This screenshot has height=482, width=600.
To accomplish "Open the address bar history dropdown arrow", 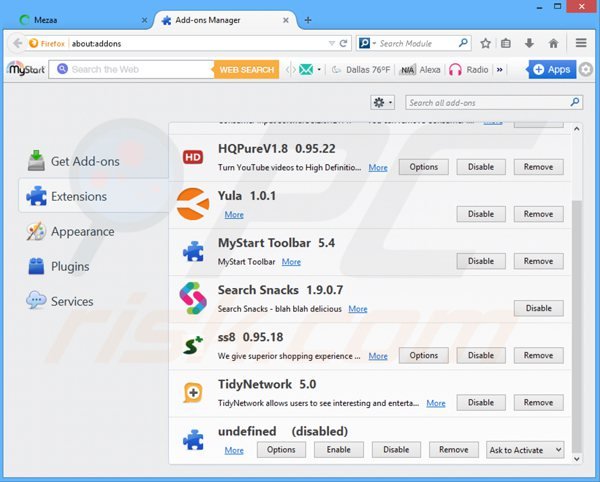I will pos(332,43).
